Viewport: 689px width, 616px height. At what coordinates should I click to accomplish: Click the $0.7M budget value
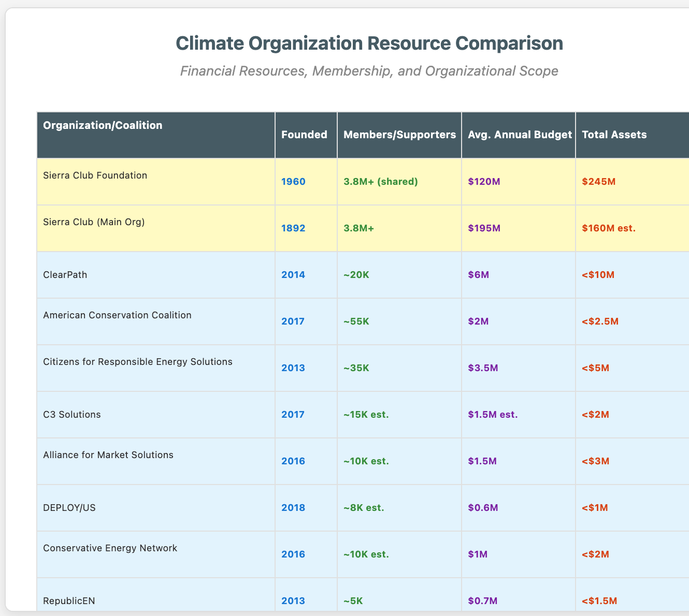[x=483, y=601]
